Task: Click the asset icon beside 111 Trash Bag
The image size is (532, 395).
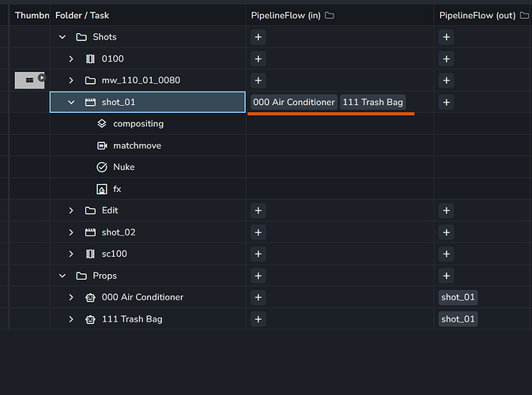Action: coord(90,319)
